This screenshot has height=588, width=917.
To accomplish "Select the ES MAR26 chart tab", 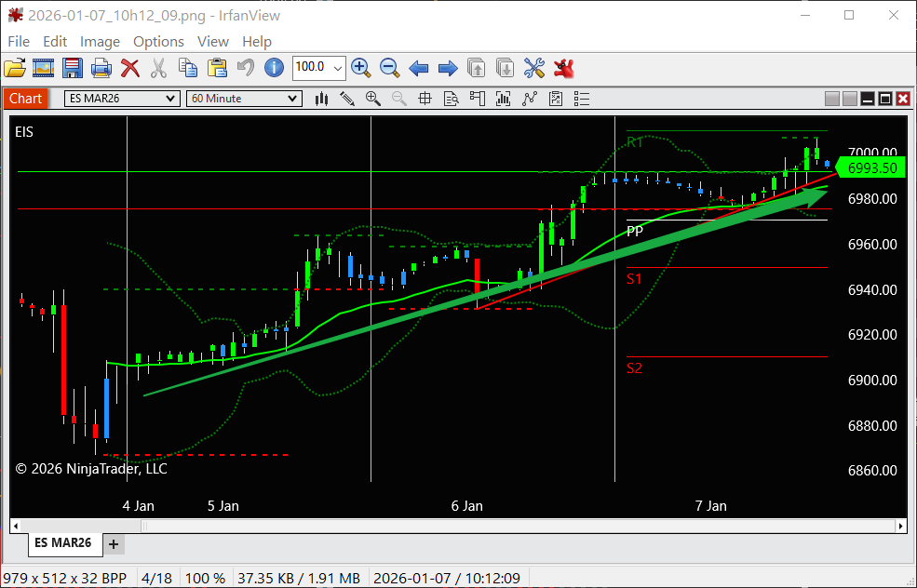I will point(63,543).
